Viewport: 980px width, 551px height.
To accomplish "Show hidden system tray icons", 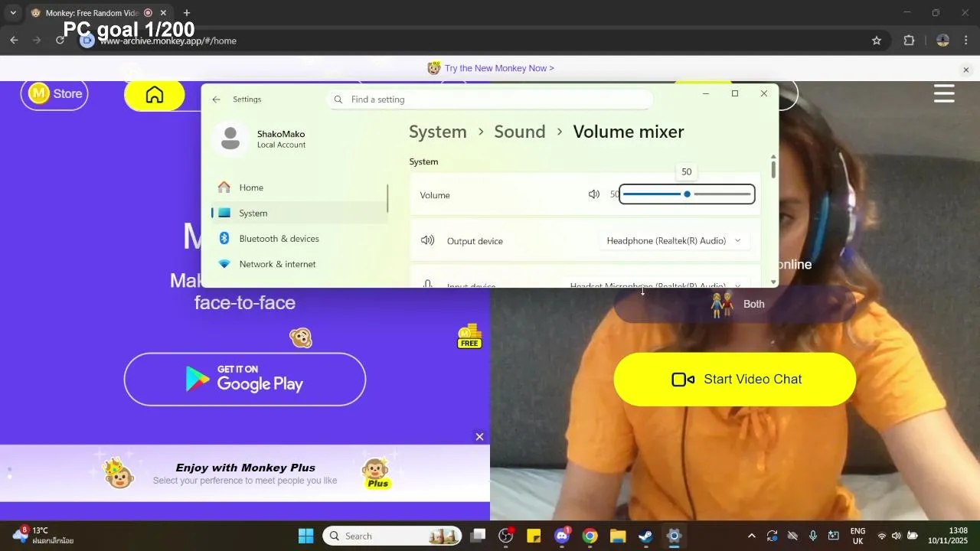I will (x=752, y=536).
